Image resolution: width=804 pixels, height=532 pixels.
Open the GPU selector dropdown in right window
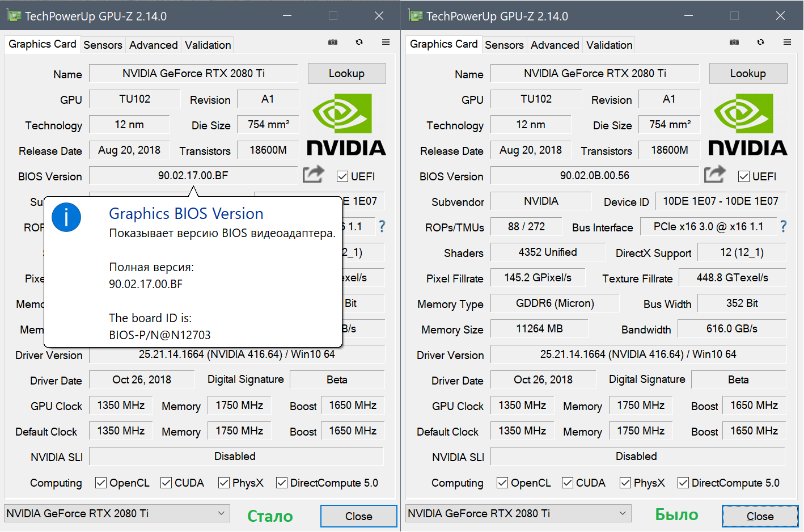(x=519, y=513)
